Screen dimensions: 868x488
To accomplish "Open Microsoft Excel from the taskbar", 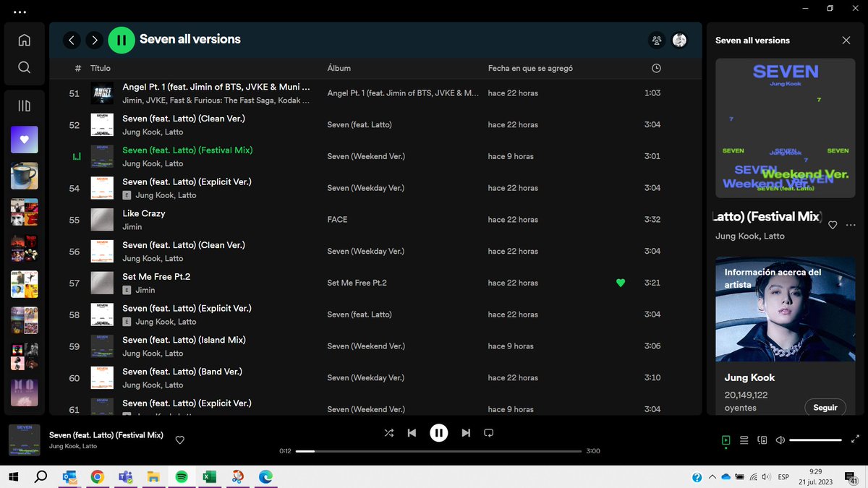I will (209, 477).
